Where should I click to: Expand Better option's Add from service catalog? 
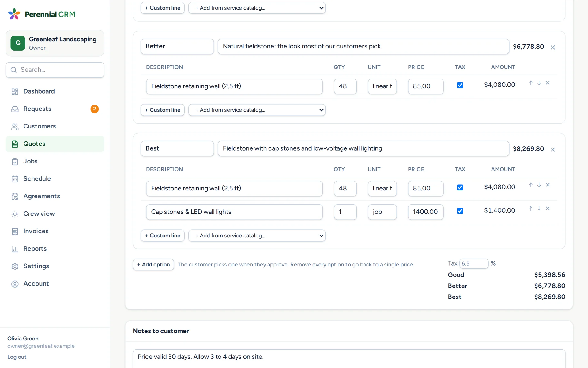(x=257, y=110)
